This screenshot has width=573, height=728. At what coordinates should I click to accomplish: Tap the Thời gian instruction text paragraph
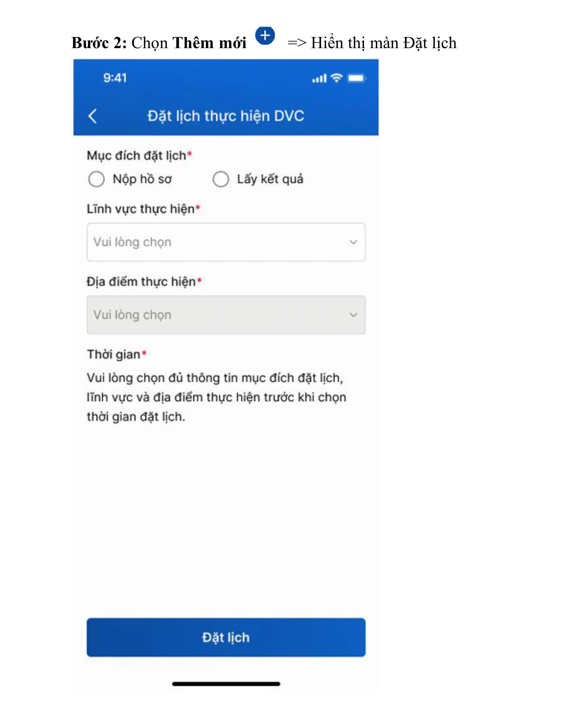click(x=216, y=397)
